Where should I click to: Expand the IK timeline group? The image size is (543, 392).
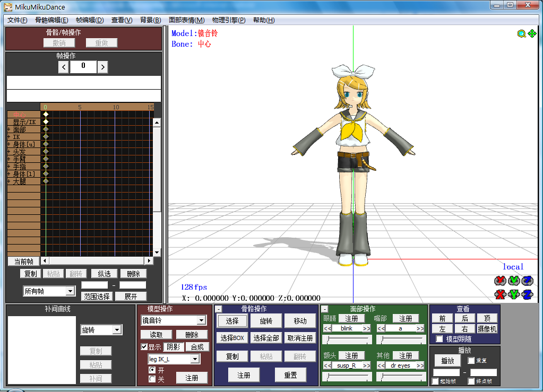tap(8, 137)
